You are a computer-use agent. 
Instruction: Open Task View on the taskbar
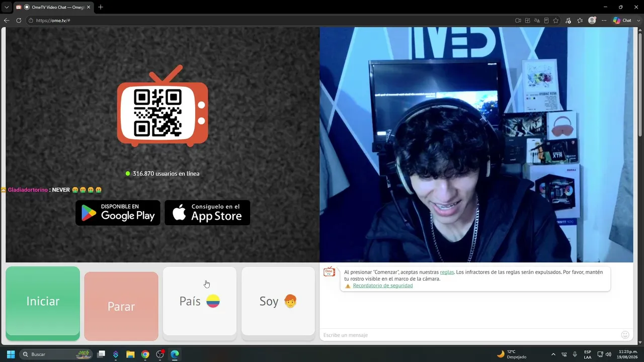[101, 354]
